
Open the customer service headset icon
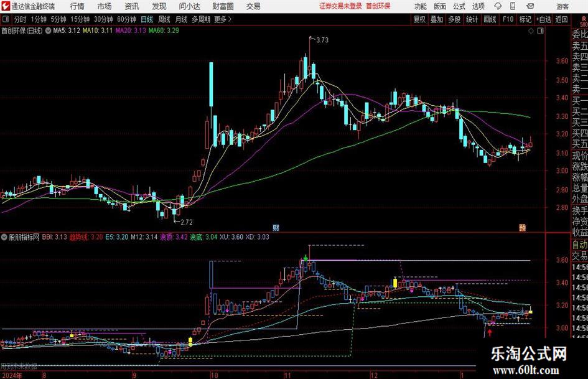498,6
